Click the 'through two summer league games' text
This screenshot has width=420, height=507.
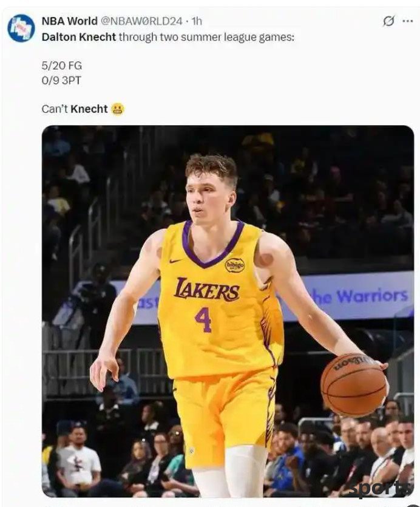click(x=206, y=38)
